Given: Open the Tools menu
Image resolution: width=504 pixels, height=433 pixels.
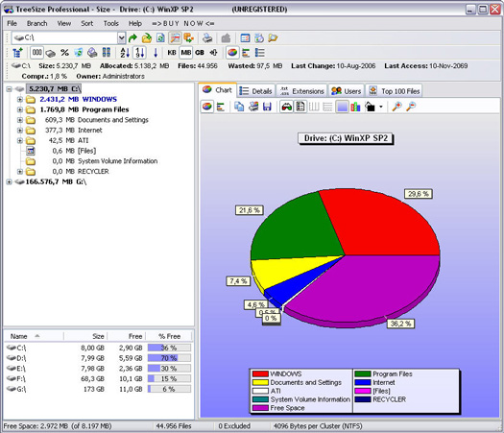Looking at the screenshot, I should pyautogui.click(x=111, y=23).
